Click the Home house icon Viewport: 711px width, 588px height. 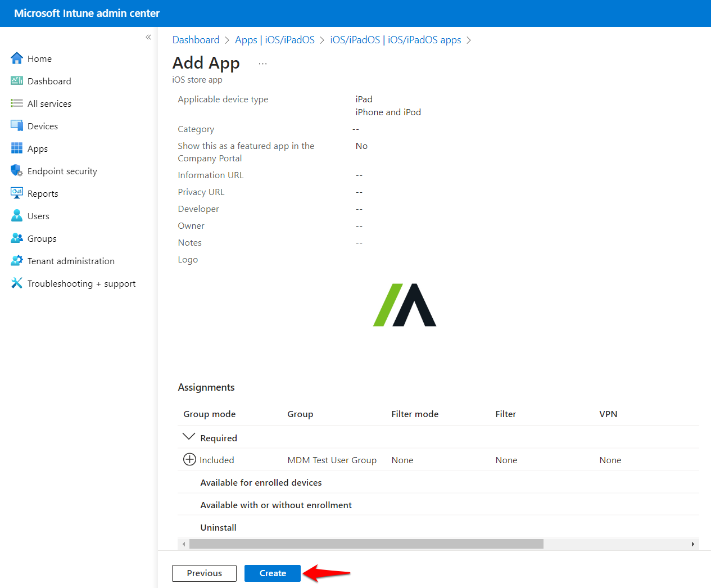(x=17, y=58)
